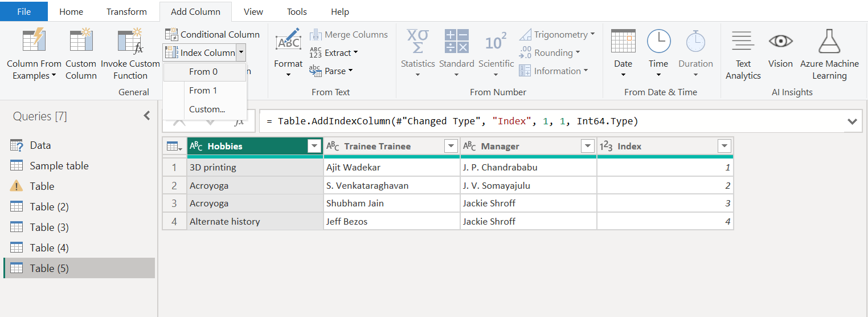Click the cell "Jeff Bezos"

pos(392,221)
